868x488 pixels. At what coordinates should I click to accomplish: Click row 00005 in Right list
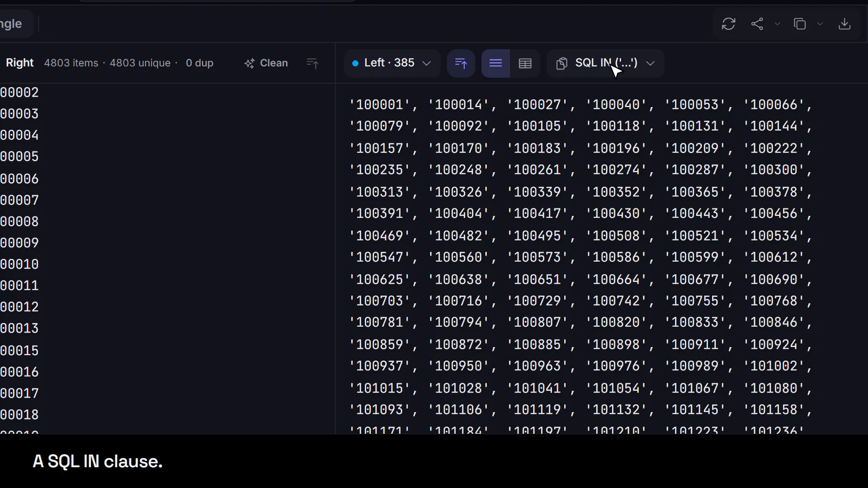19,157
